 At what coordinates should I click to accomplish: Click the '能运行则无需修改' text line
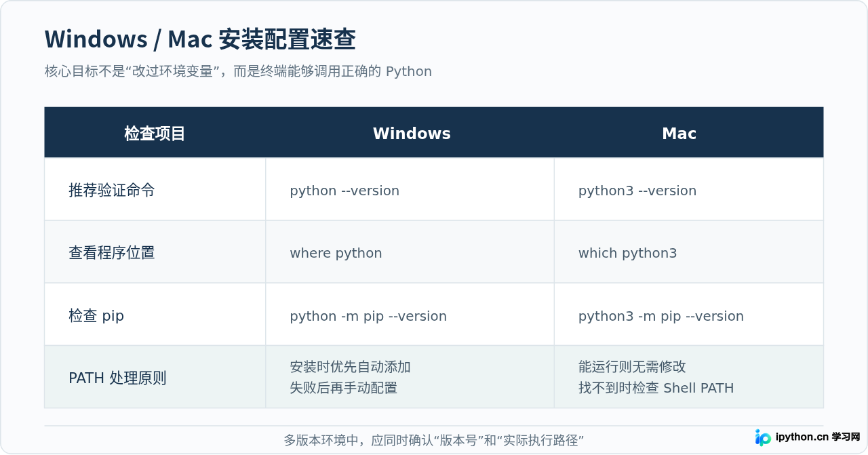(632, 367)
